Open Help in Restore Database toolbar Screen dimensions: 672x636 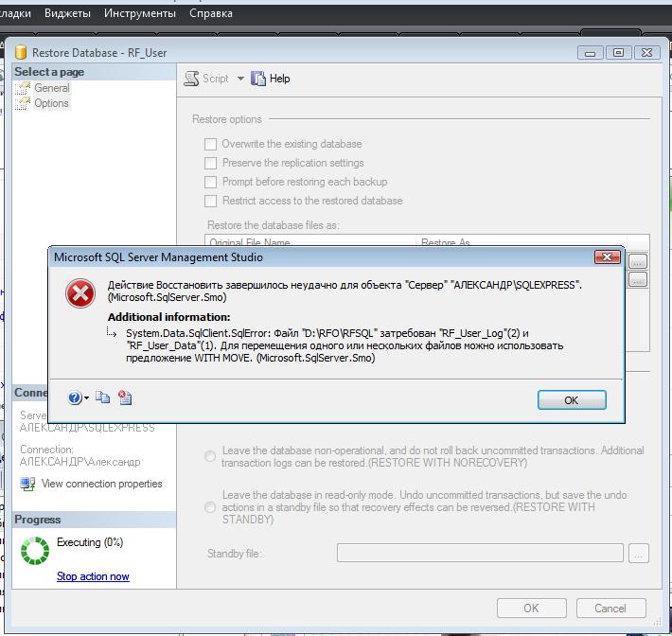[x=271, y=79]
